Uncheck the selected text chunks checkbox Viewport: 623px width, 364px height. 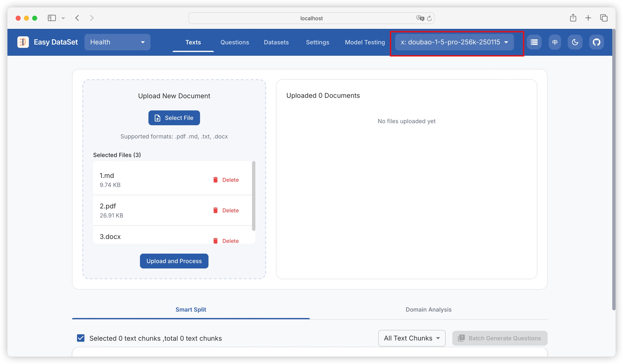click(81, 338)
